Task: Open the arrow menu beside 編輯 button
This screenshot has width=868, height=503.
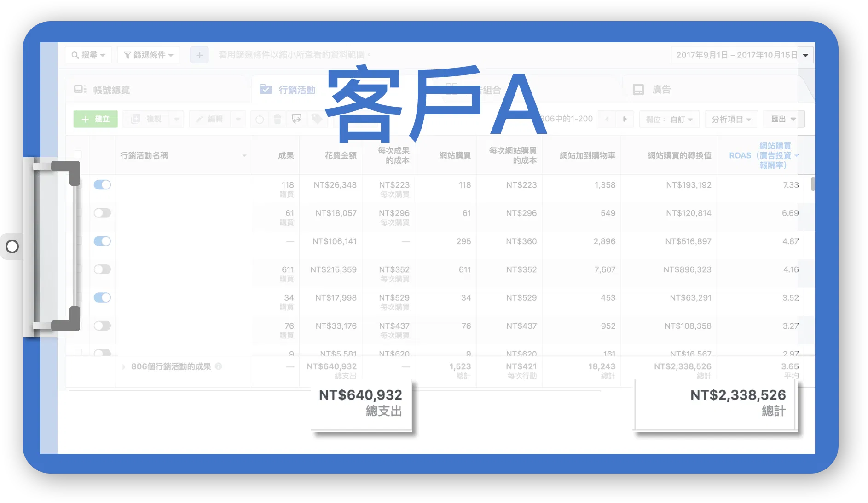Action: (x=238, y=120)
